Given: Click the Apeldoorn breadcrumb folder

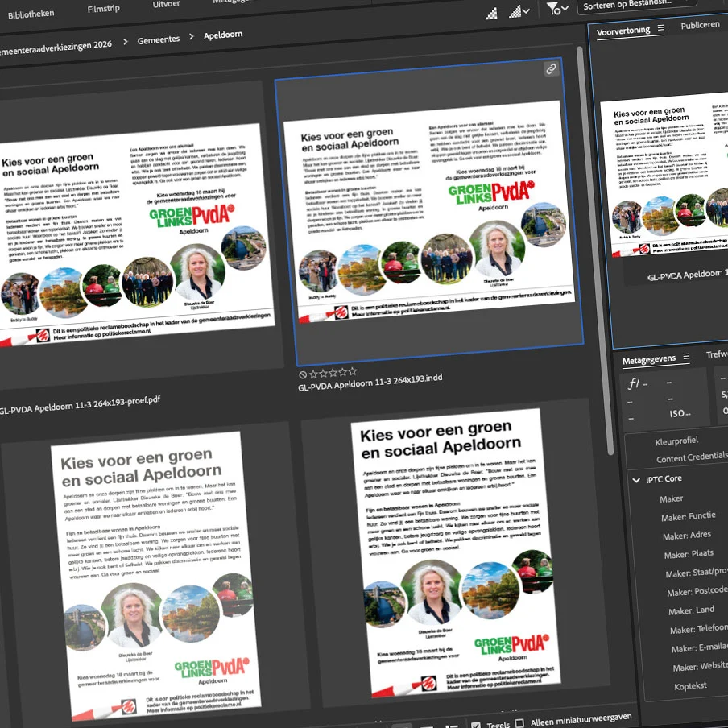Looking at the screenshot, I should 223,35.
